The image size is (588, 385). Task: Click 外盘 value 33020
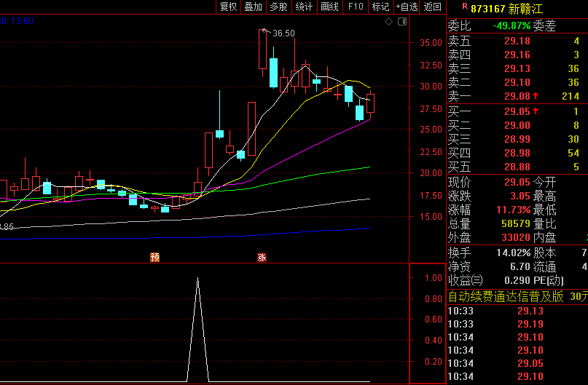[516, 237]
